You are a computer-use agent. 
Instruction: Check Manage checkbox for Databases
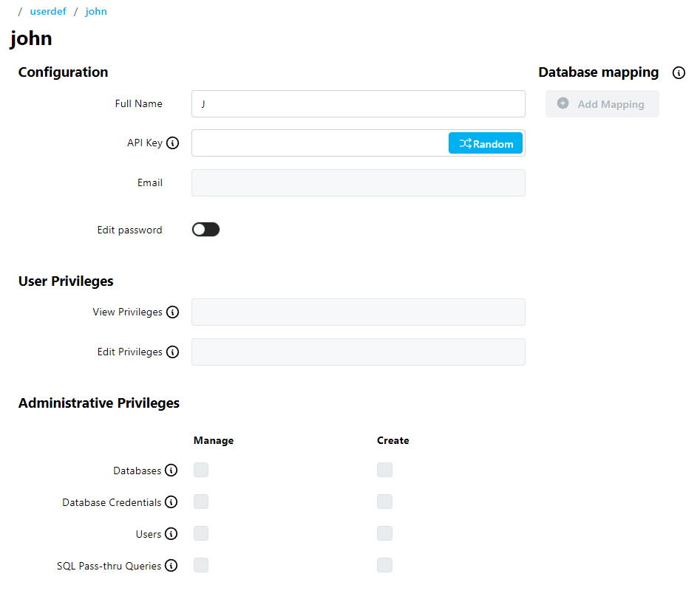coord(201,471)
